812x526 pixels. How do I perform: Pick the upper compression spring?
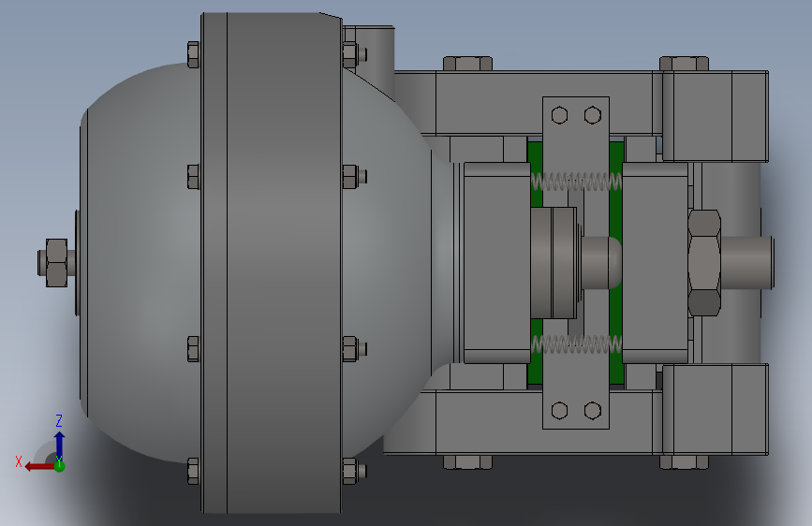point(576,182)
